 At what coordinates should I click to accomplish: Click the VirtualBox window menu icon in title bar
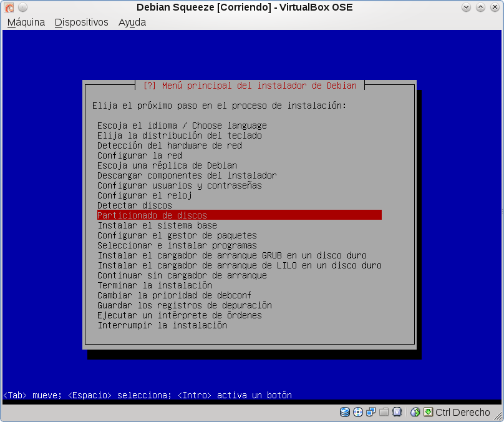(x=9, y=7)
